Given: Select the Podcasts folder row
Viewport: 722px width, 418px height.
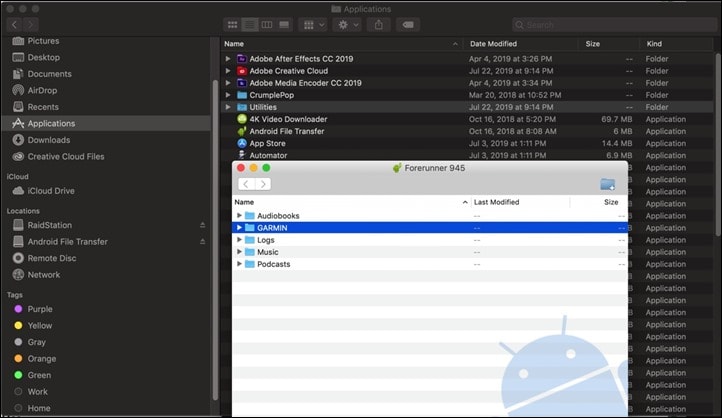Looking at the screenshot, I should (430, 264).
